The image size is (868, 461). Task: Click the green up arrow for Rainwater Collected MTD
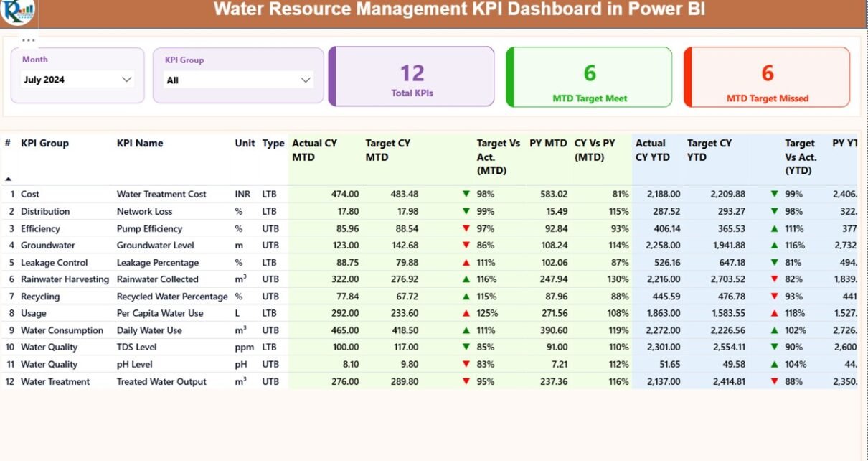click(x=466, y=279)
